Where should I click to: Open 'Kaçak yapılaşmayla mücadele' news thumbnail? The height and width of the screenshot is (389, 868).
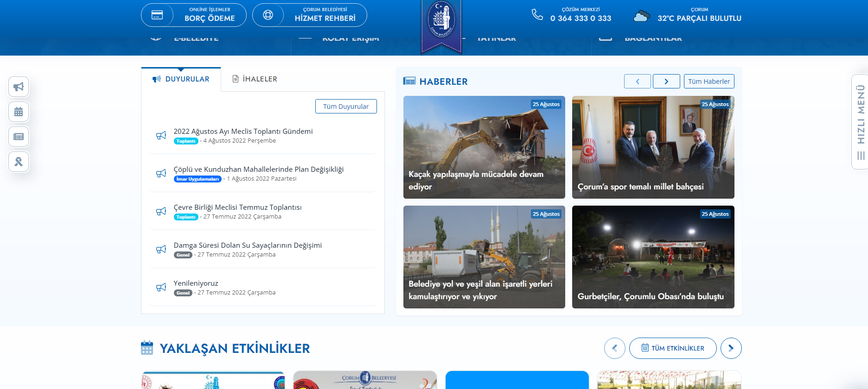pos(484,147)
